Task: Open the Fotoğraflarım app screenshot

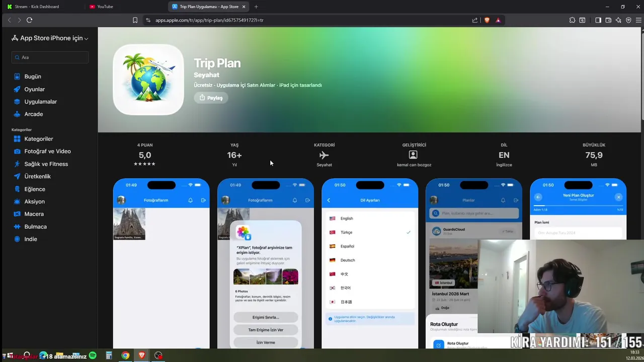Action: (x=162, y=263)
